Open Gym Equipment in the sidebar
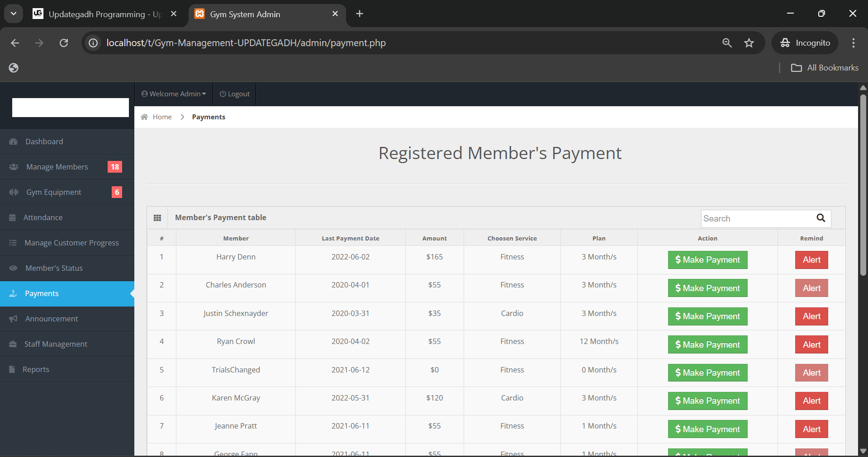The width and height of the screenshot is (868, 457). pos(67,192)
